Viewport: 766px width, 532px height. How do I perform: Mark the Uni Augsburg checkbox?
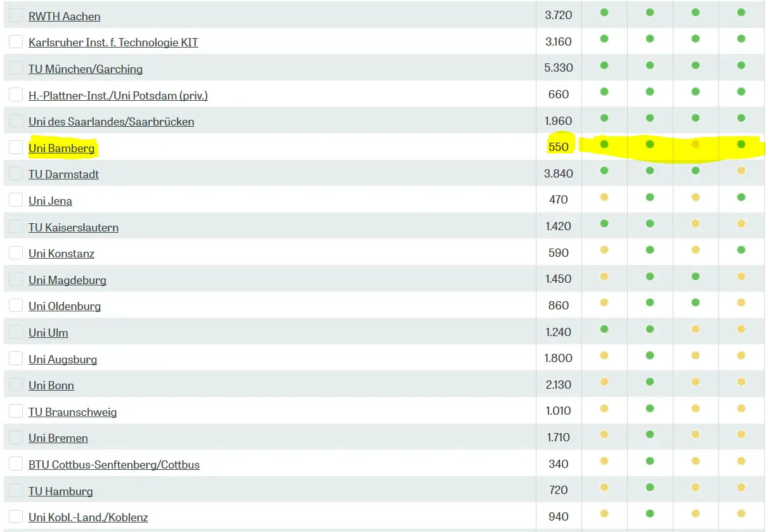(16, 358)
